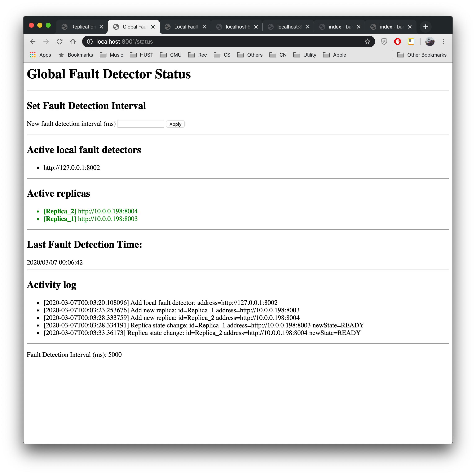Open the CMU bookmarks folder
This screenshot has height=475, width=476.
171,55
